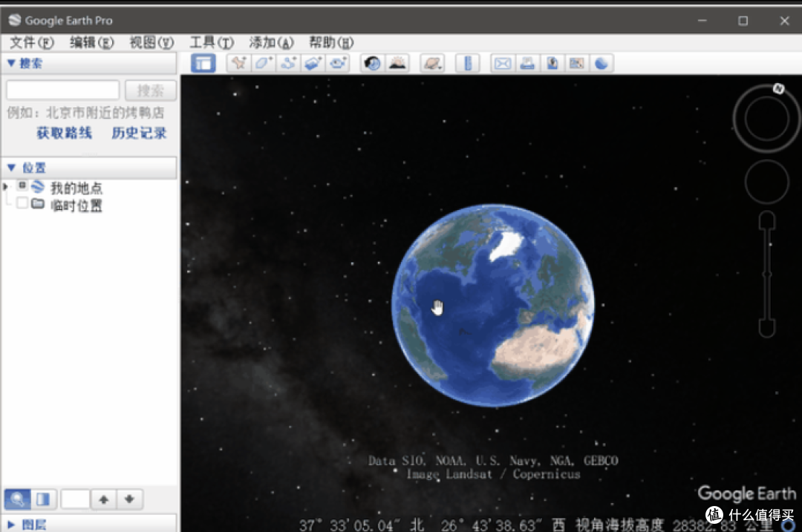Viewport: 802px width, 532px height.
Task: Add a polygon from the toolbar
Action: click(x=264, y=63)
